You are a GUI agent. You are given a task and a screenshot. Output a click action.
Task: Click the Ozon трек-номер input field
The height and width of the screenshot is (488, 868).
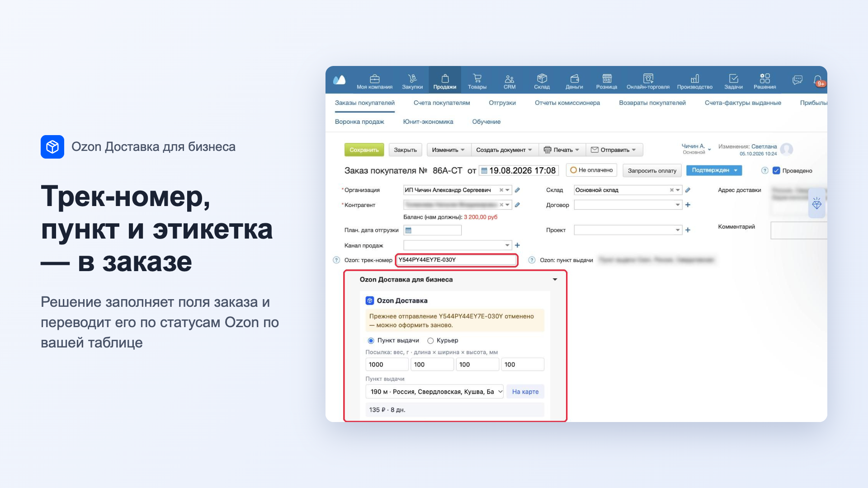(457, 260)
